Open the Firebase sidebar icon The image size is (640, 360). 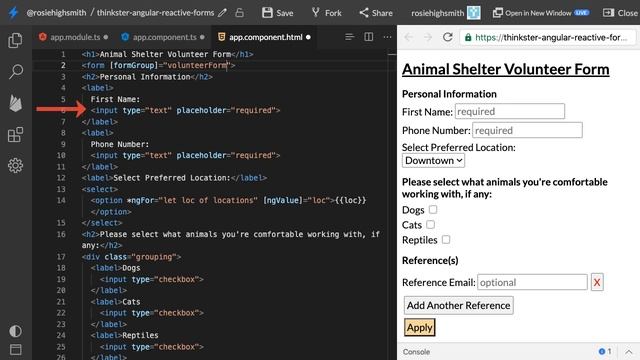tap(16, 103)
